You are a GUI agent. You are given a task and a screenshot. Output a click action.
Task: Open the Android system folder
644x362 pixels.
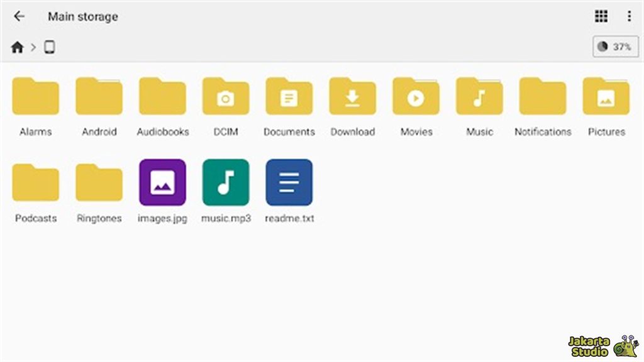click(x=99, y=97)
